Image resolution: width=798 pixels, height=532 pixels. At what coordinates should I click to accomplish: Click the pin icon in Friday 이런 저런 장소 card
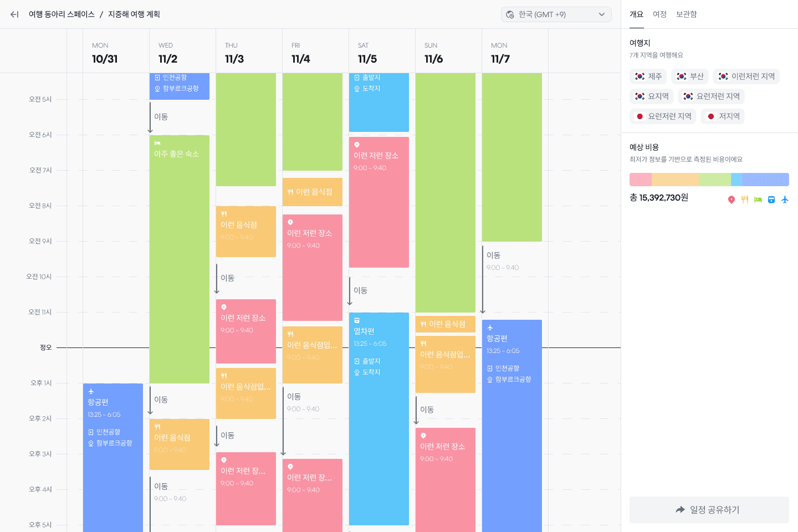(x=290, y=222)
